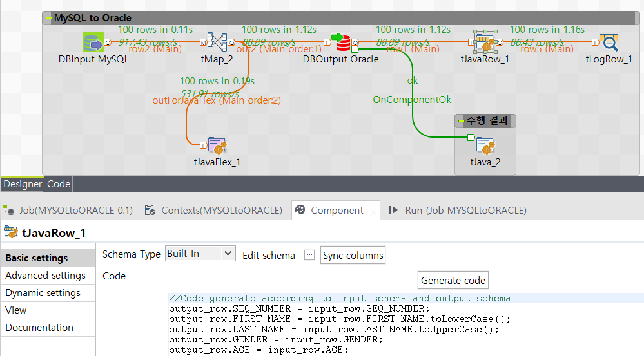Image resolution: width=644 pixels, height=356 pixels.
Task: Select the tJavaRow_1 component on canvas
Action: click(x=485, y=42)
